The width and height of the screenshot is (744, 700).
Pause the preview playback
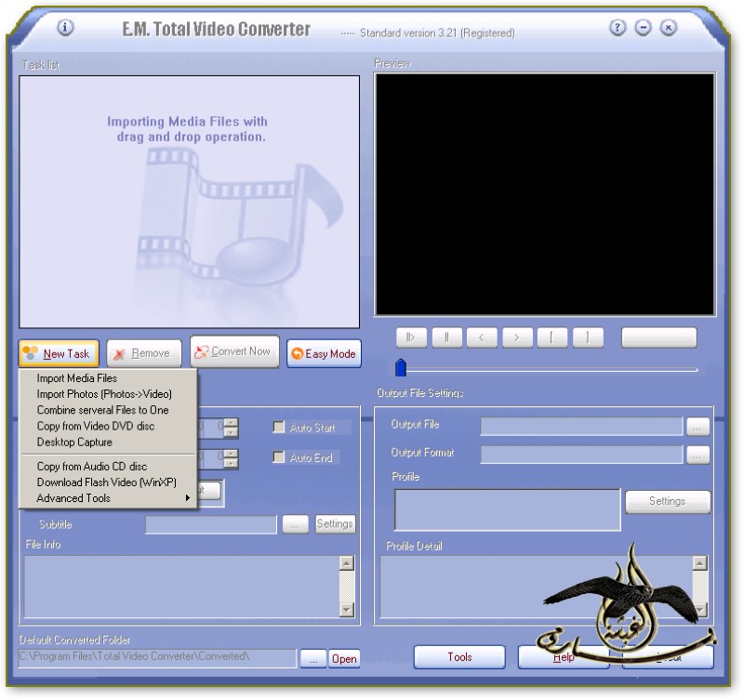click(x=446, y=337)
